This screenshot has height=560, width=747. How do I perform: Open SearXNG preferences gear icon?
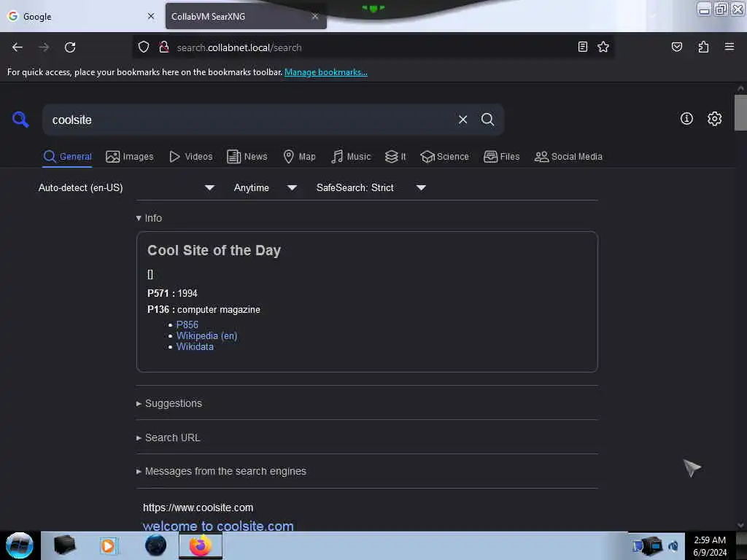714,119
